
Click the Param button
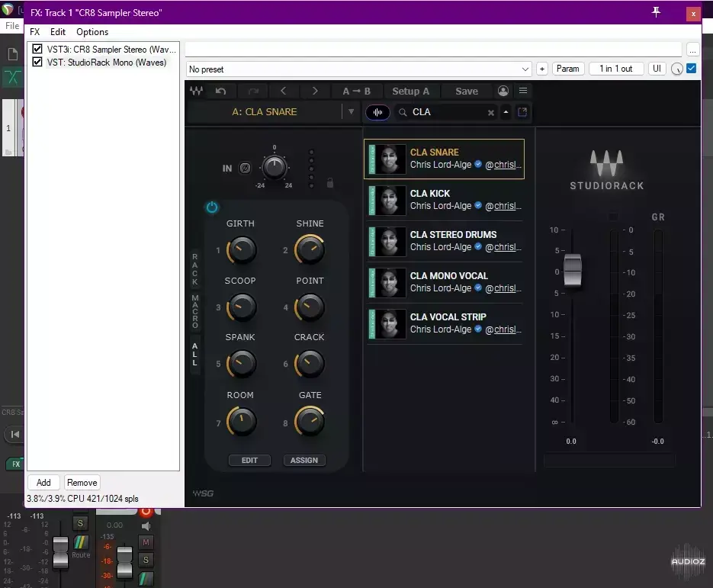[x=568, y=69]
